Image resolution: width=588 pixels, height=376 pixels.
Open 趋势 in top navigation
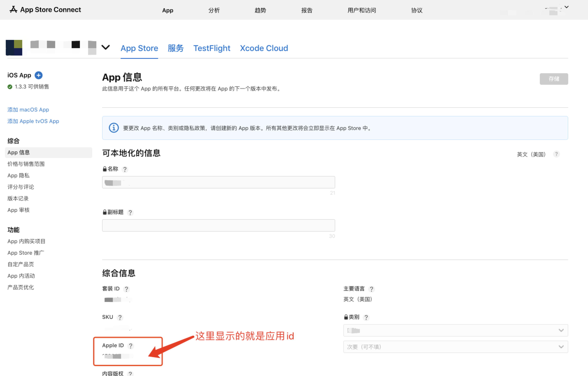coord(260,10)
